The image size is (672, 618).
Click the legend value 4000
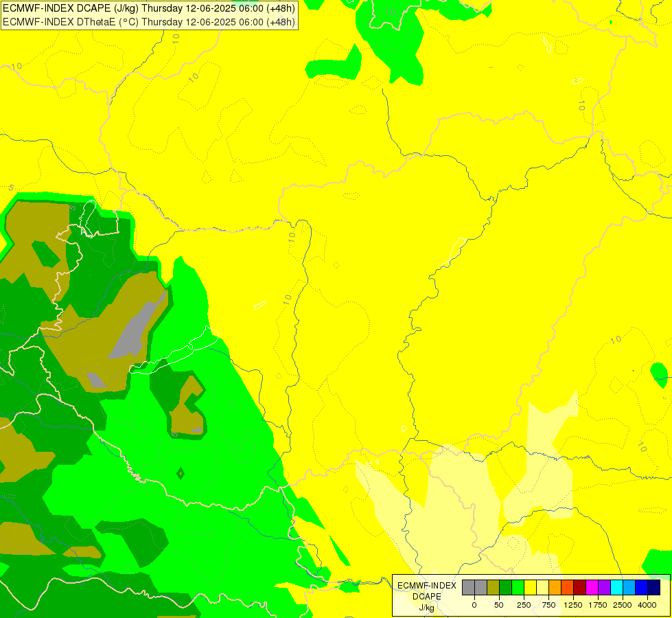pyautogui.click(x=647, y=605)
